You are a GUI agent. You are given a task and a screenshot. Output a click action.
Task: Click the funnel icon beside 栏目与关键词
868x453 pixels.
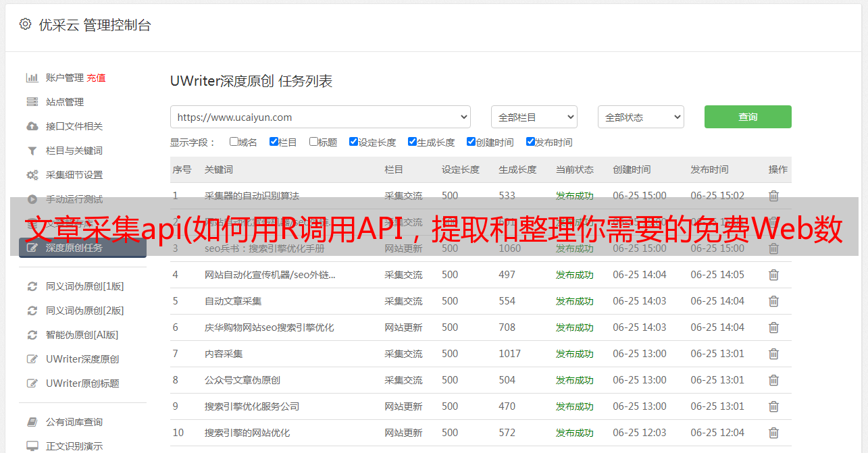tap(32, 151)
